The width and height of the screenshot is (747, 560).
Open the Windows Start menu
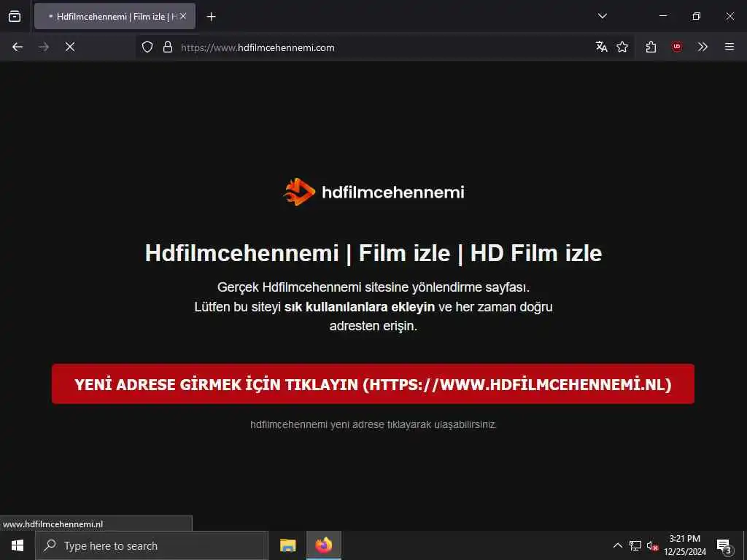pos(18,545)
